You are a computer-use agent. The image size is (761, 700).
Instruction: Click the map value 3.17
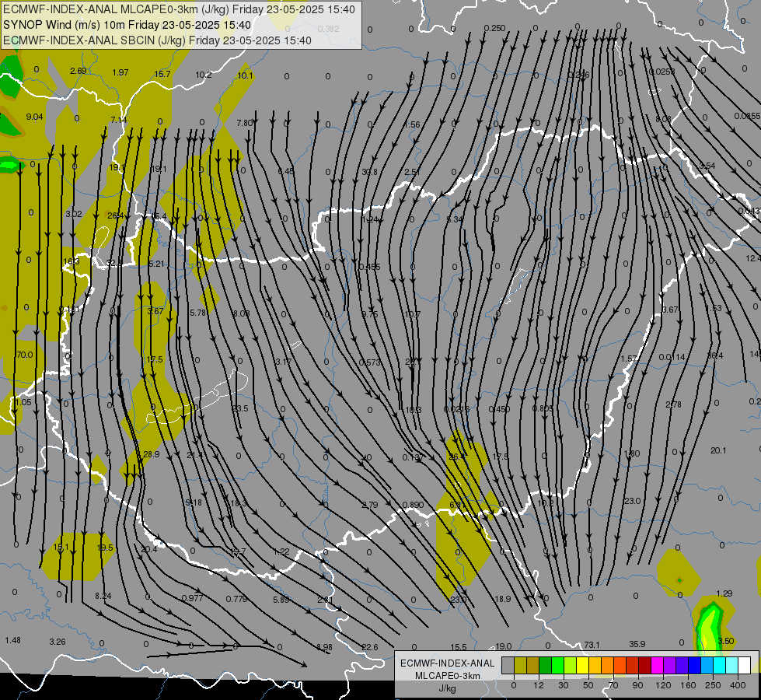[283, 362]
